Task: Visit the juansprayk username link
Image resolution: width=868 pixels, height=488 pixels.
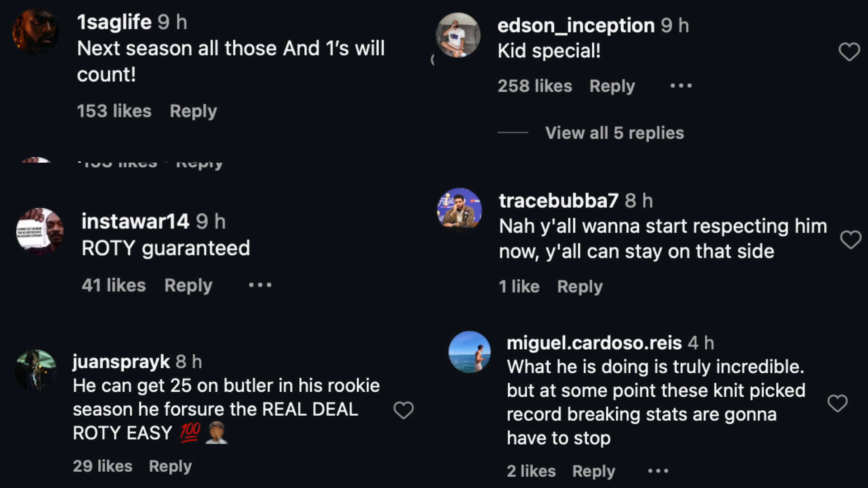Action: click(121, 361)
